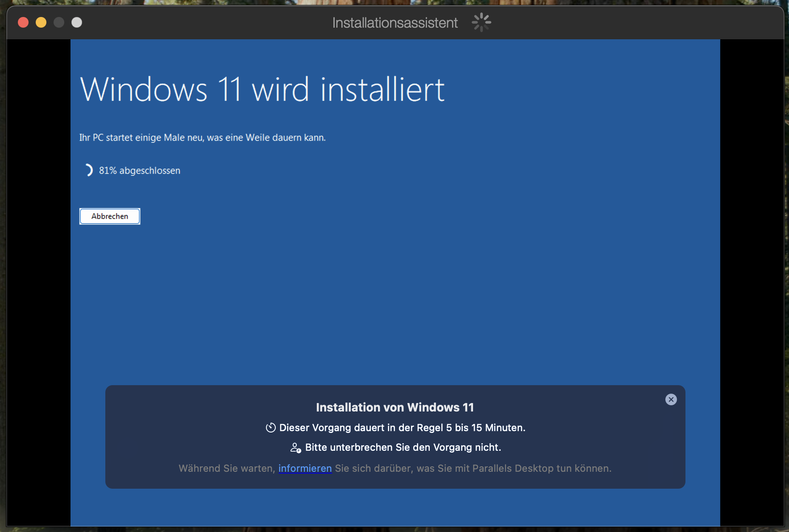The width and height of the screenshot is (789, 532).
Task: Minimize the window using the yellow button
Action: point(41,22)
